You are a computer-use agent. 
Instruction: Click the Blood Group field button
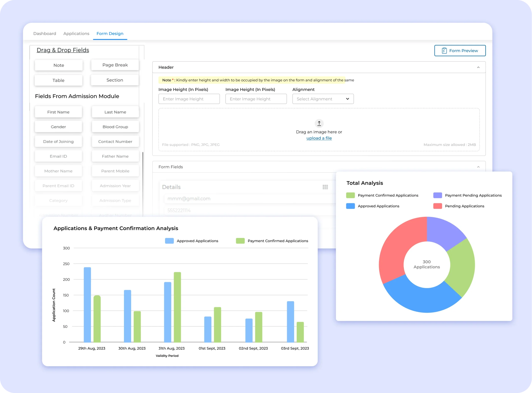tap(115, 127)
